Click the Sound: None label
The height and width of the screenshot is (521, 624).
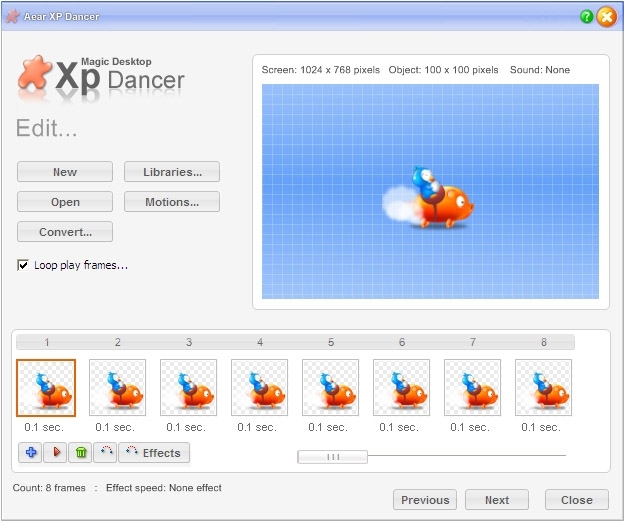coord(540,70)
